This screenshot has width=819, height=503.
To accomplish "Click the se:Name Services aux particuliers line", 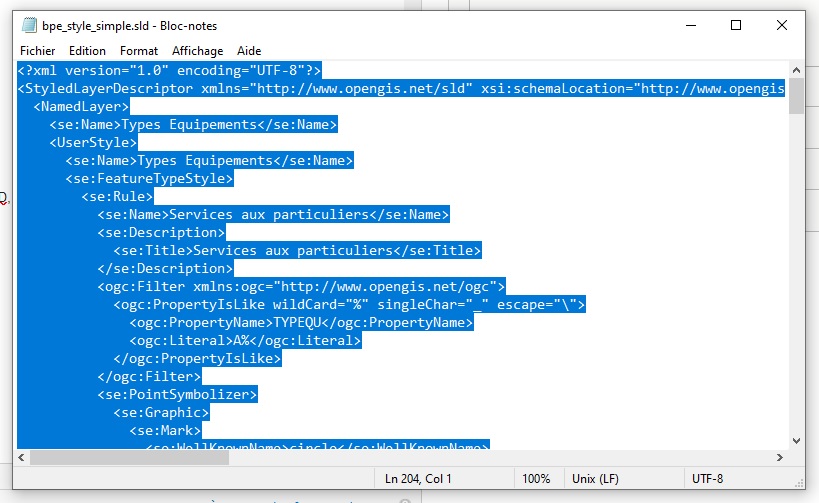I will 273,215.
